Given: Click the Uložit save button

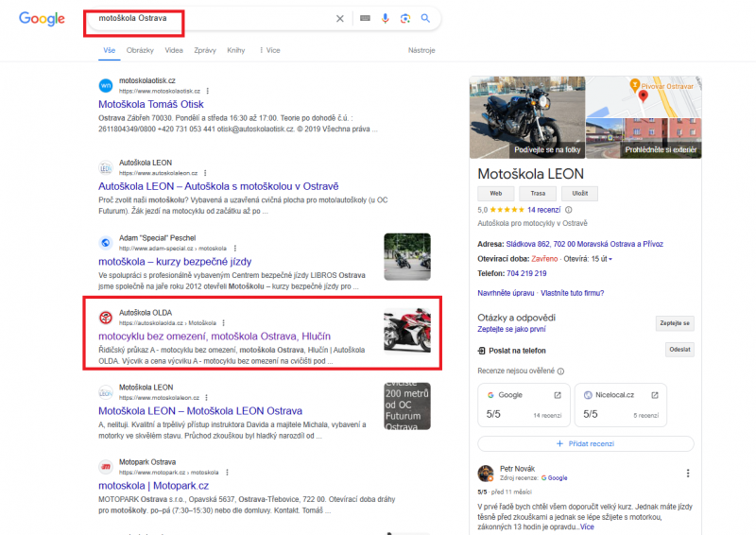Looking at the screenshot, I should coord(580,194).
